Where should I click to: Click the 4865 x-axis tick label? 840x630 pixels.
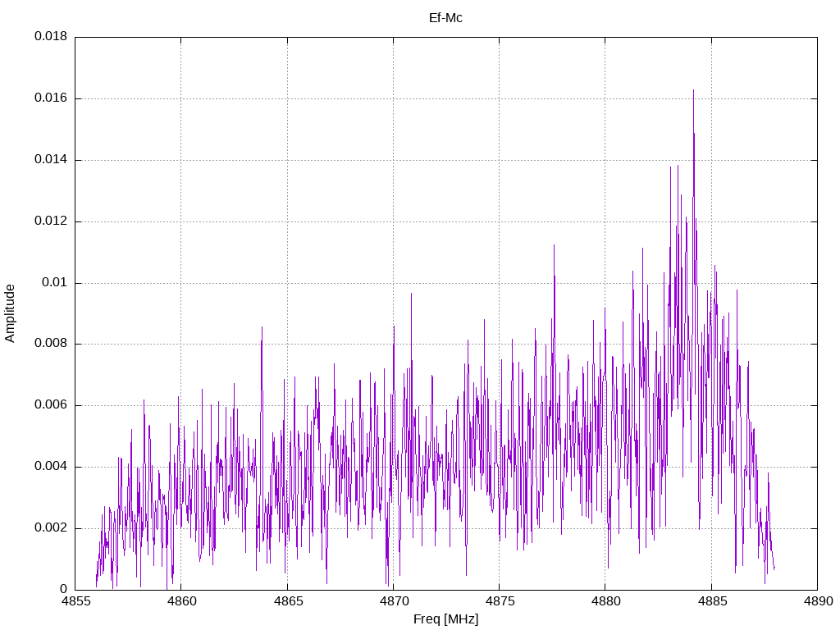[287, 601]
